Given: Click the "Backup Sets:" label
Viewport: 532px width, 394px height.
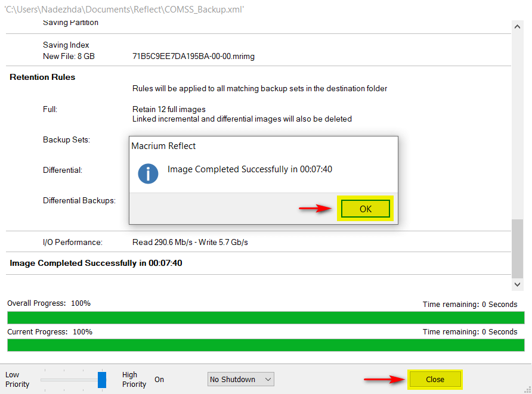Looking at the screenshot, I should pos(66,139).
